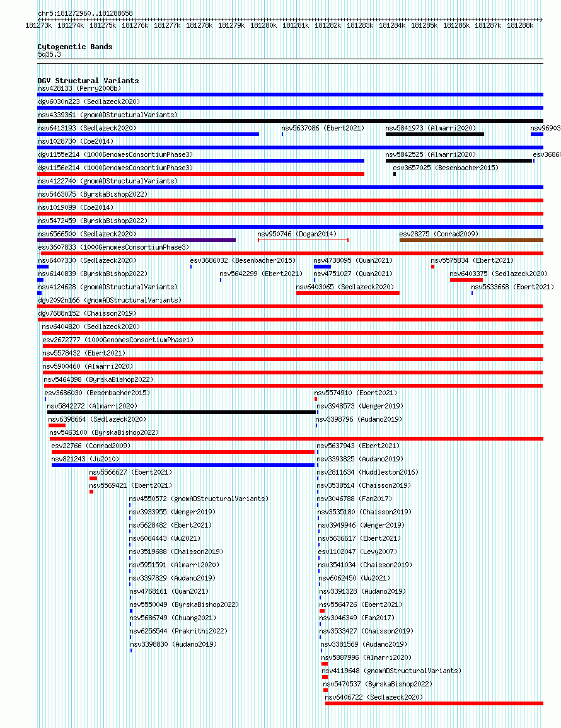Click the purple nsv6566500 variant bar
The height and width of the screenshot is (728, 561).
pos(137,241)
